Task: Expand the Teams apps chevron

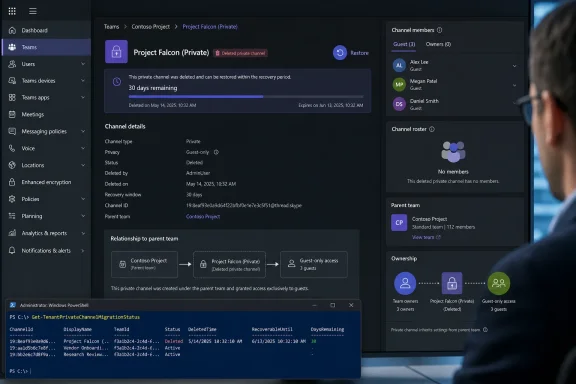Action: pyautogui.click(x=83, y=97)
